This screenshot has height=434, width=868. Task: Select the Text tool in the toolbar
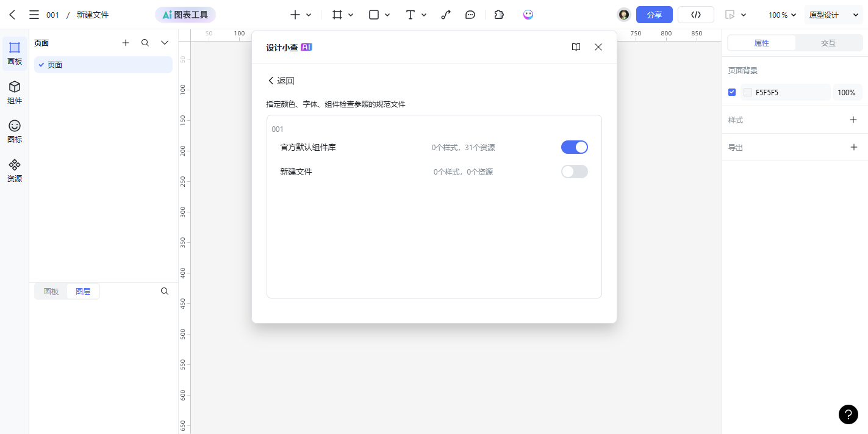coord(410,14)
